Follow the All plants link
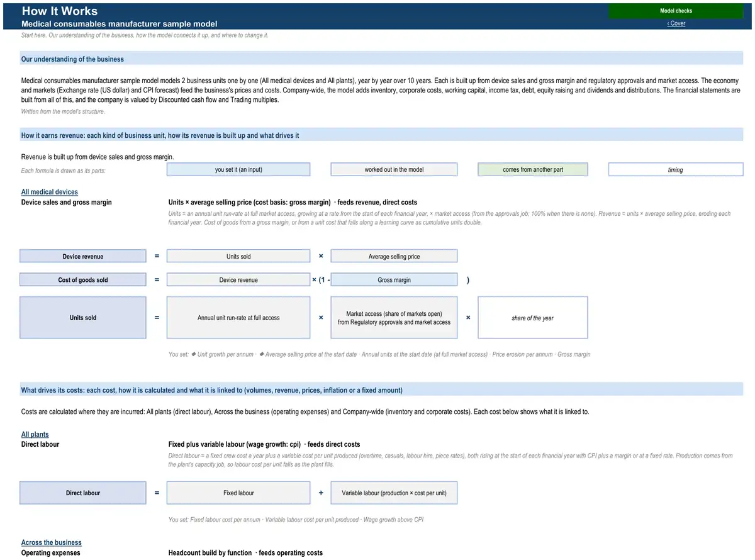Viewport: 755px width, 560px height. 35,434
